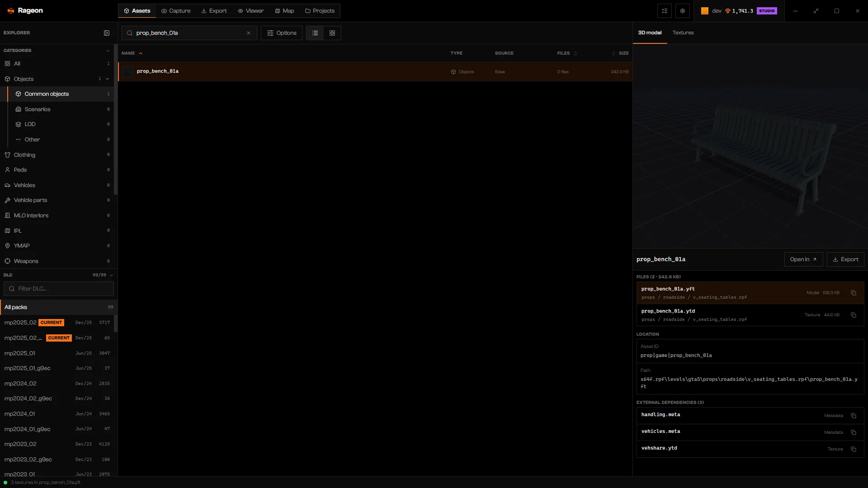Export the prop_bench_01a asset from details panel
The height and width of the screenshot is (488, 868).
845,259
